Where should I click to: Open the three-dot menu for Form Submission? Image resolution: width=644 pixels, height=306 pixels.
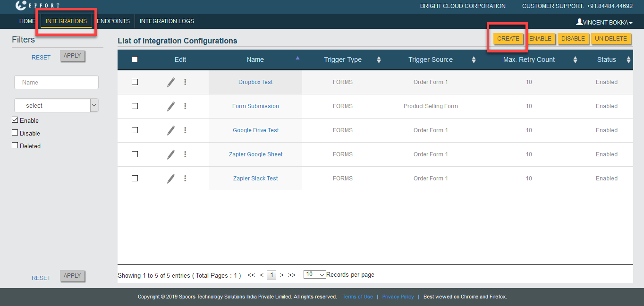point(185,106)
